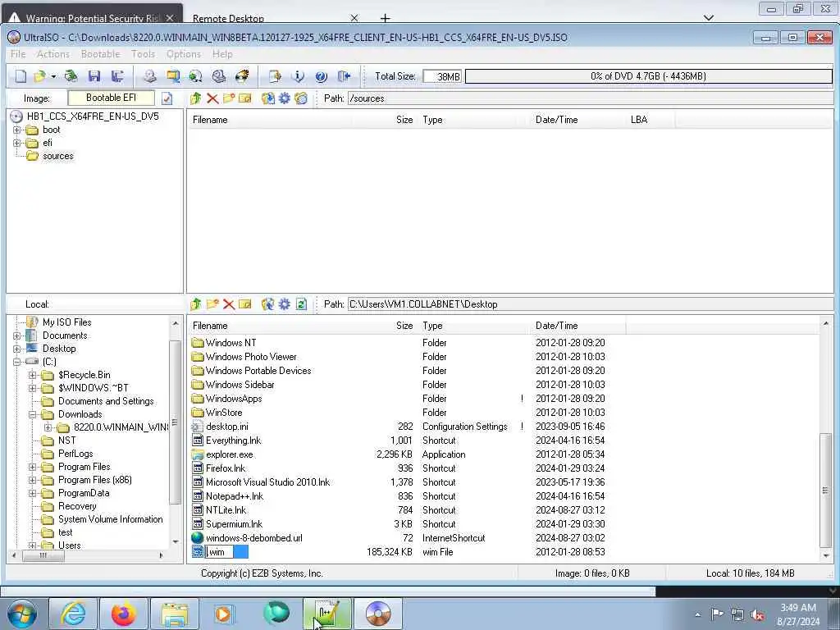Image resolution: width=840 pixels, height=630 pixels.
Task: Expand the Desktop node in Local tree
Action: [16, 349]
